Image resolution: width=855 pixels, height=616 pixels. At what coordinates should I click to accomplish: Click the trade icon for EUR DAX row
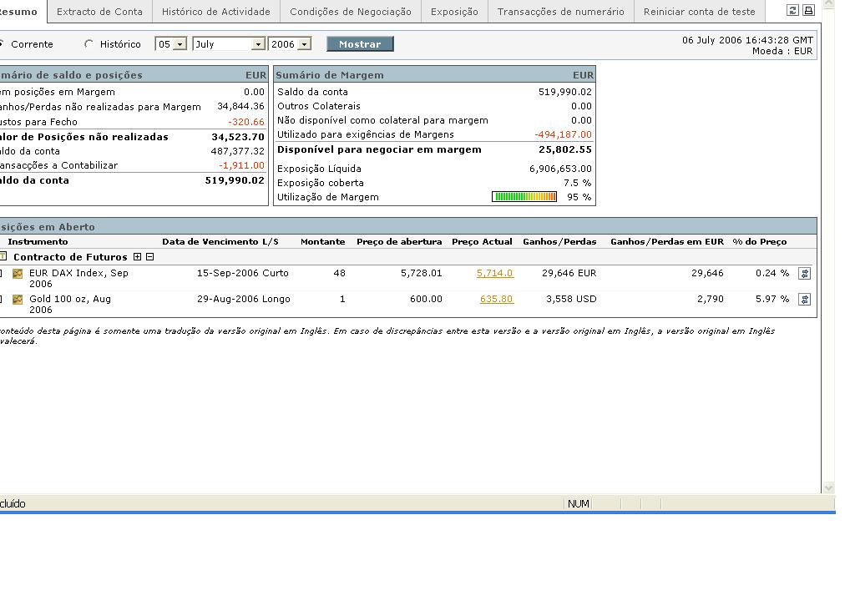(804, 274)
